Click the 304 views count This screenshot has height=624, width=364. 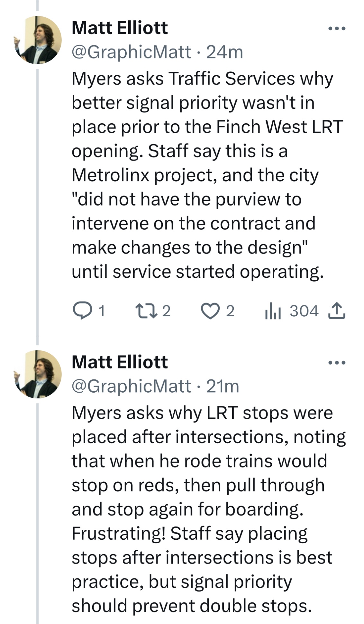304,311
